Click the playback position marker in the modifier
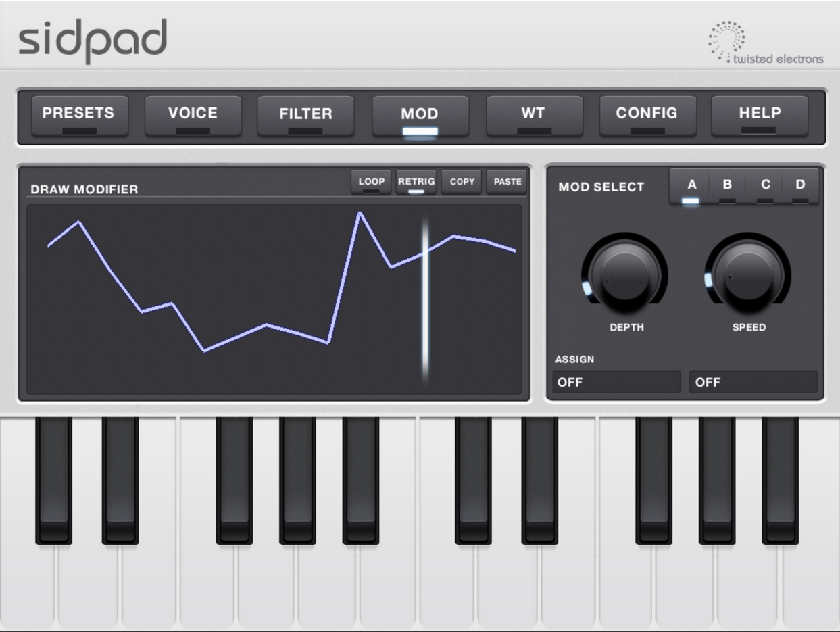Screen dimensions: 840x632 coord(426,297)
